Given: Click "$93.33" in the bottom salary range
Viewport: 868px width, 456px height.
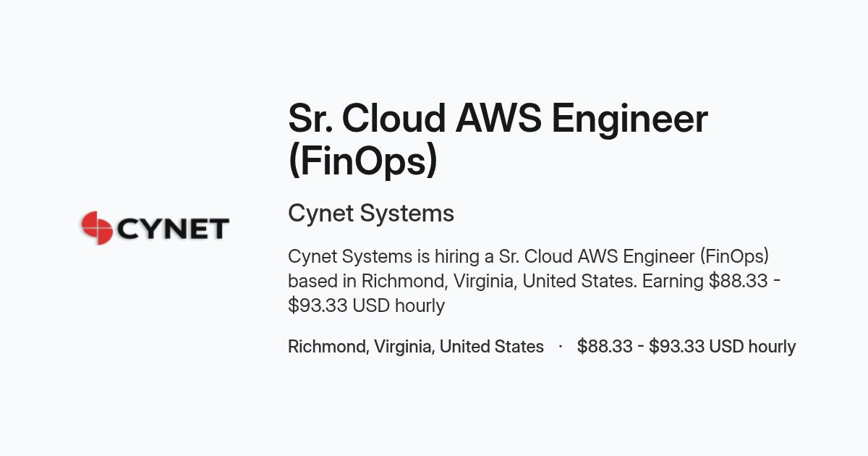Looking at the screenshot, I should [676, 347].
